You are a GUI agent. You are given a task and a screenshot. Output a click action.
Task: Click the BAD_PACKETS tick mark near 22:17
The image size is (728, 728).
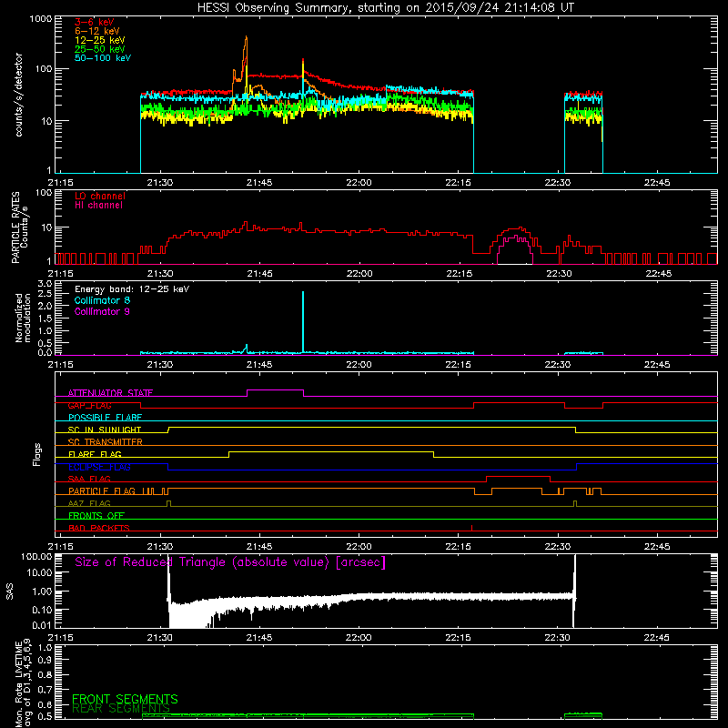[472, 528]
